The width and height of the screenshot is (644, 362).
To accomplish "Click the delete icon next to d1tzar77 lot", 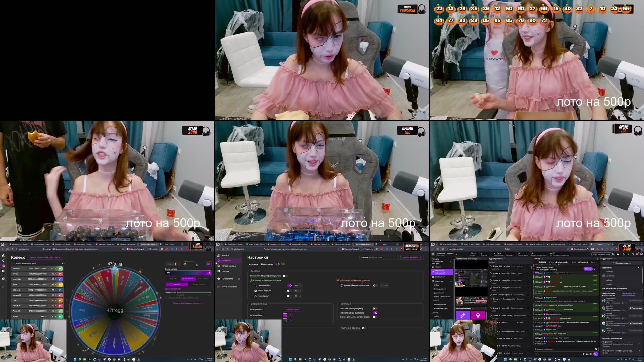I will click(60, 269).
